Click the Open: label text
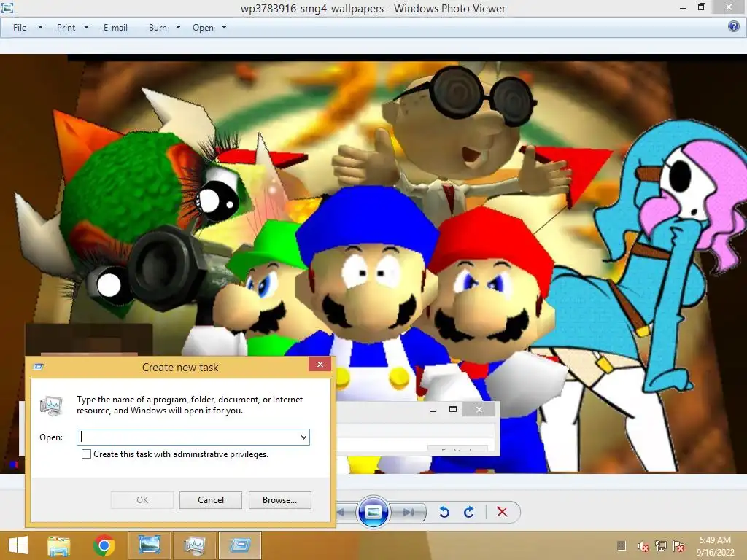747x560 pixels. click(x=51, y=437)
